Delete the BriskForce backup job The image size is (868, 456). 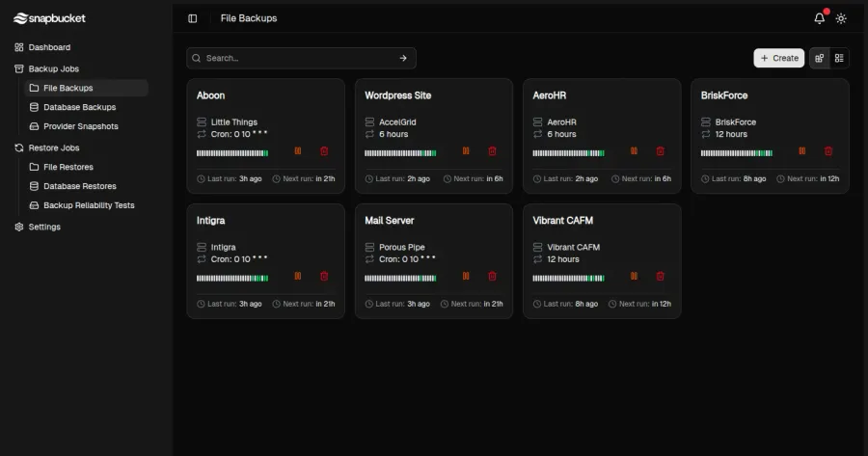[828, 151]
